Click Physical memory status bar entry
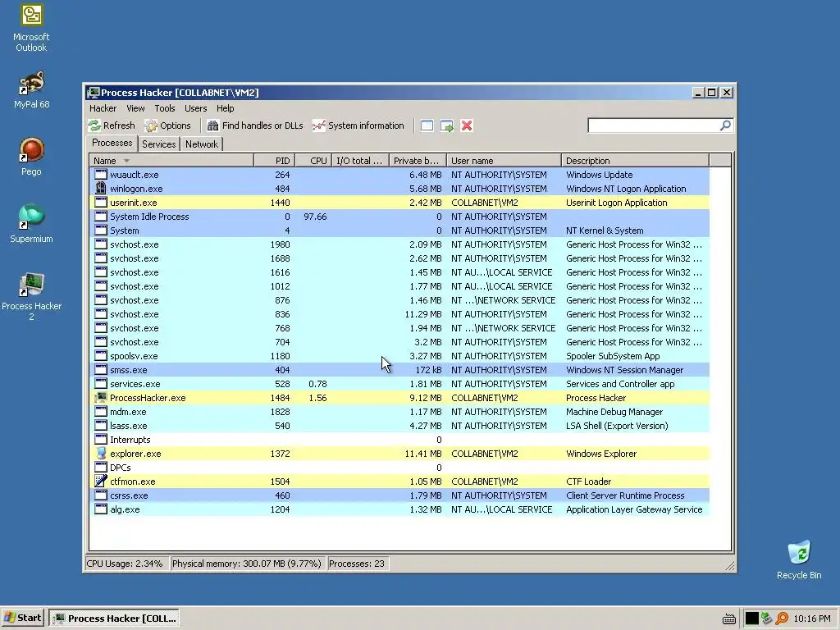Viewport: 840px width, 630px height. [x=247, y=564]
